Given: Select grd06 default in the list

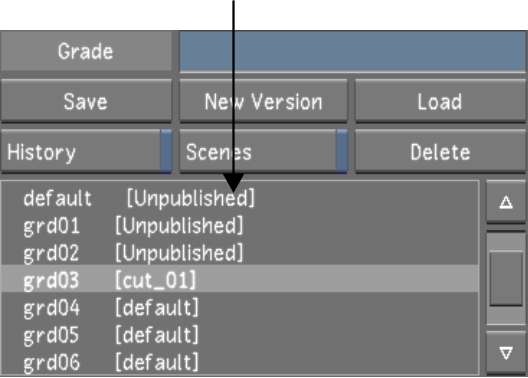Looking at the screenshot, I should coord(240,362).
